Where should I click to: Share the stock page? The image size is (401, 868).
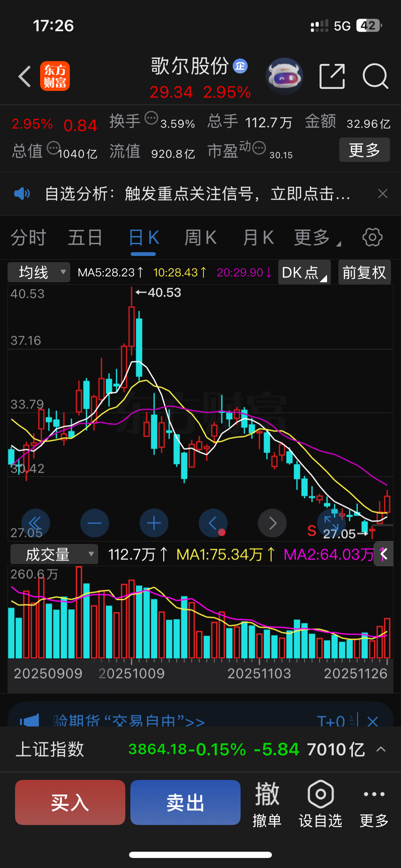332,76
